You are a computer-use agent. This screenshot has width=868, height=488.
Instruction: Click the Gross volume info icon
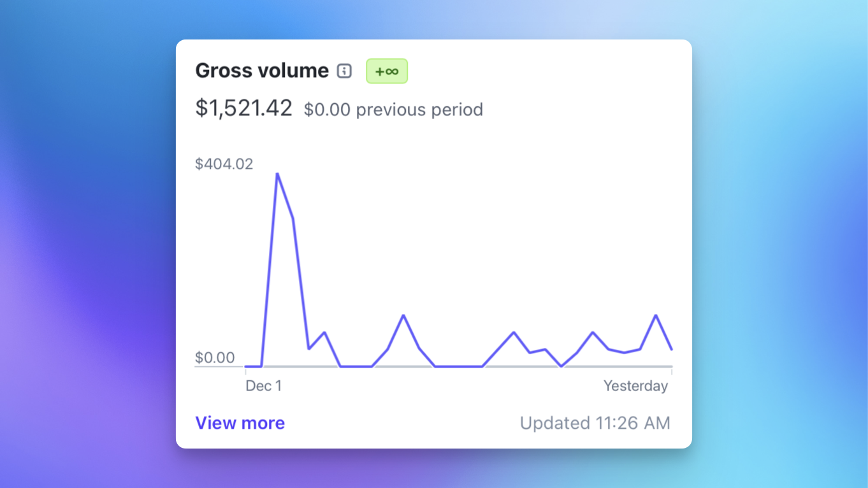click(344, 71)
